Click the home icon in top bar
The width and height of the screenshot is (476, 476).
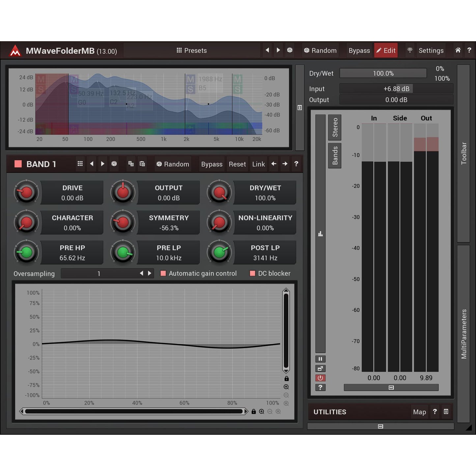[458, 50]
